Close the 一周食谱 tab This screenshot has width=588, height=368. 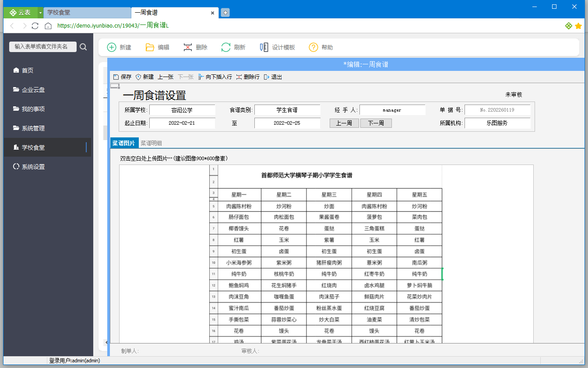tap(212, 13)
